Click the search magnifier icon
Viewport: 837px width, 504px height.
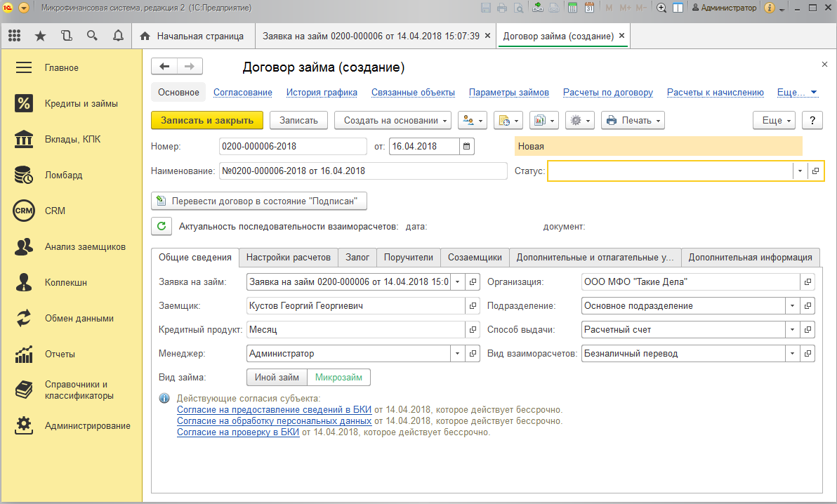click(x=92, y=36)
